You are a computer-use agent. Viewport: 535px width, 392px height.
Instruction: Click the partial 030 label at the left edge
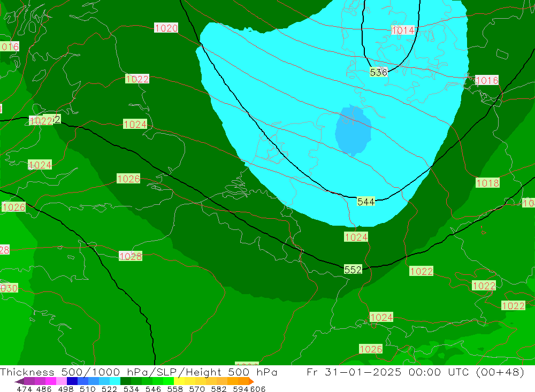(9, 288)
